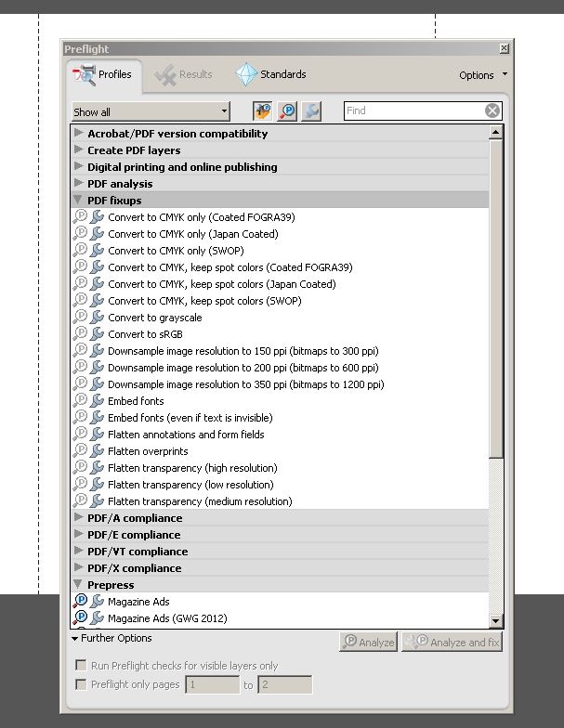Image resolution: width=564 pixels, height=728 pixels.
Task: Enable Run Preflight checks for visible layers only
Action: pyautogui.click(x=82, y=665)
